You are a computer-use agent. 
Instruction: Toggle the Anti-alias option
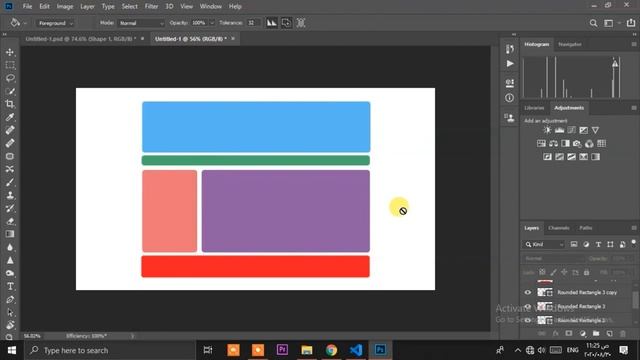tap(271, 23)
